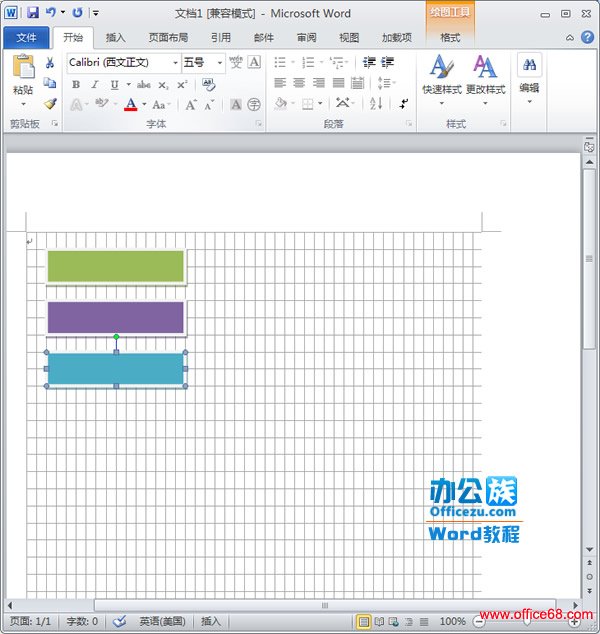
Task: Open the Change Case Aa menu
Action: pos(159,105)
